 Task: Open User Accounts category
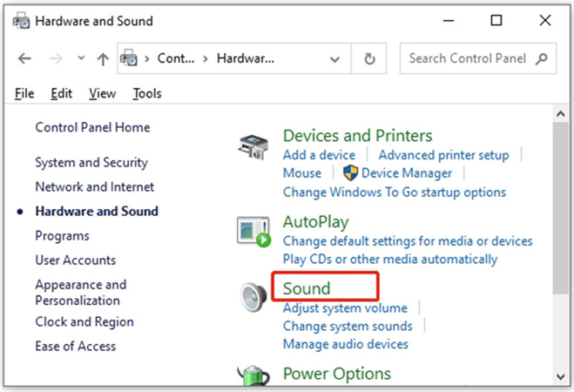coord(76,260)
